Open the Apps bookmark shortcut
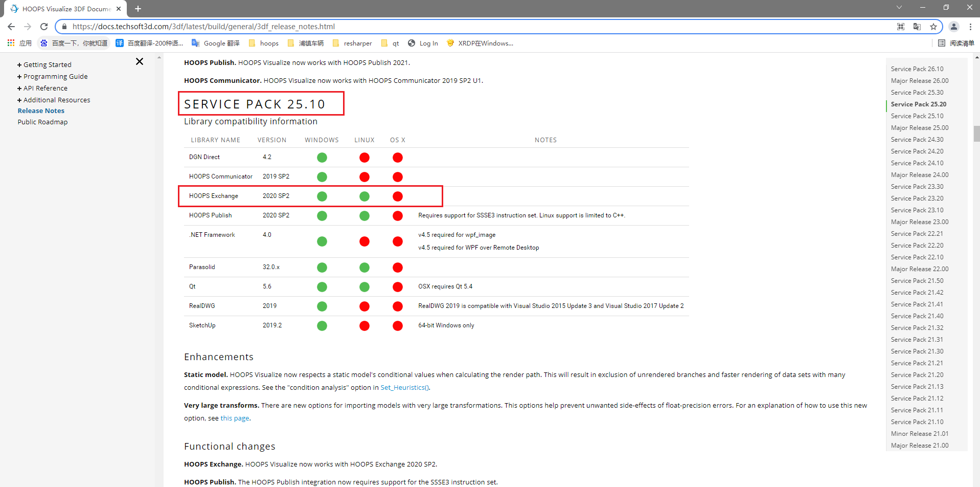Image resolution: width=980 pixels, height=487 pixels. pos(19,43)
